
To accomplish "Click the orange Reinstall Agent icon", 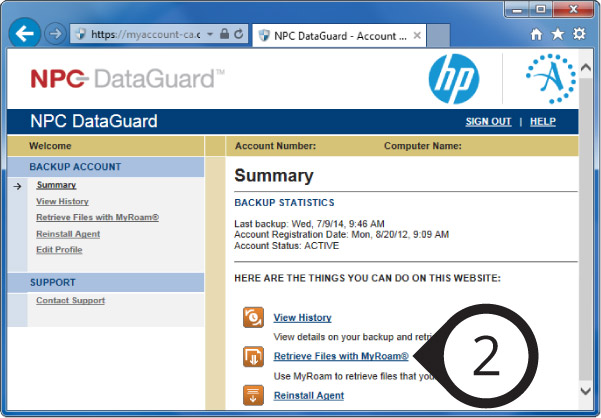I will tap(254, 395).
